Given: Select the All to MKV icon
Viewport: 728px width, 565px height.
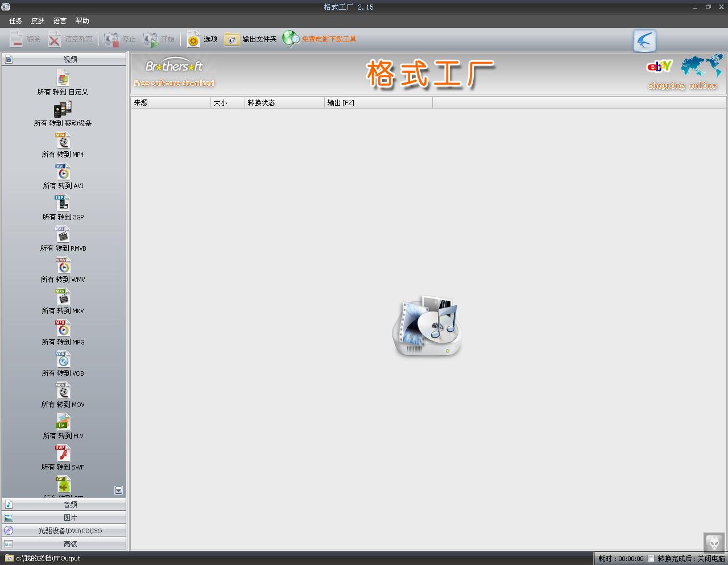Looking at the screenshot, I should (63, 297).
